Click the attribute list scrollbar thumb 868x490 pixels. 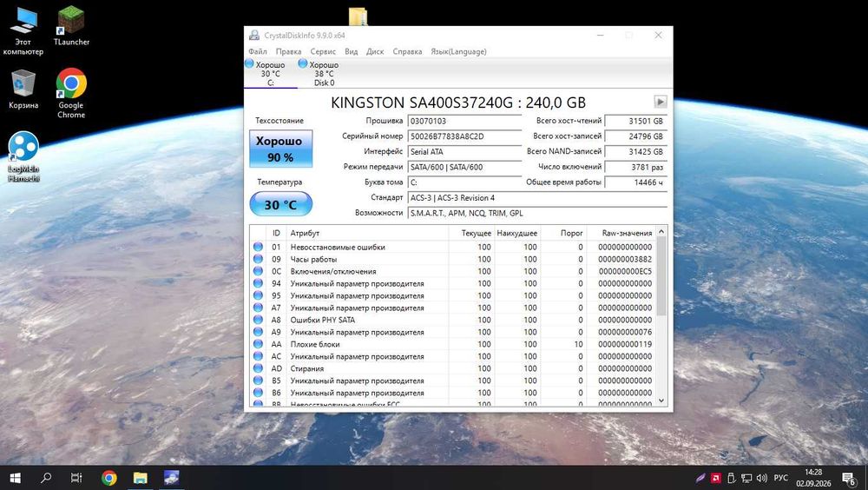661,277
